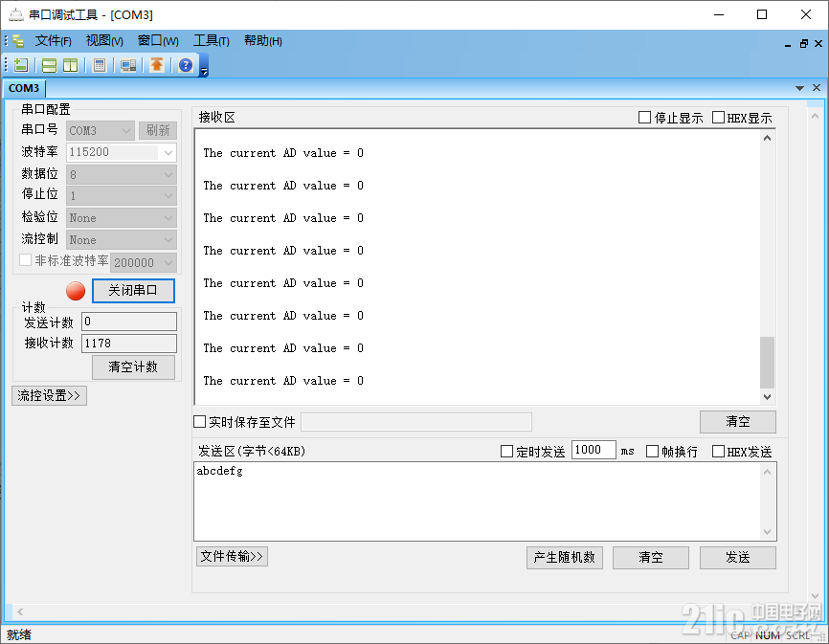This screenshot has height=644, width=829.
Task: Click the orange upload arrow icon
Action: click(x=156, y=65)
